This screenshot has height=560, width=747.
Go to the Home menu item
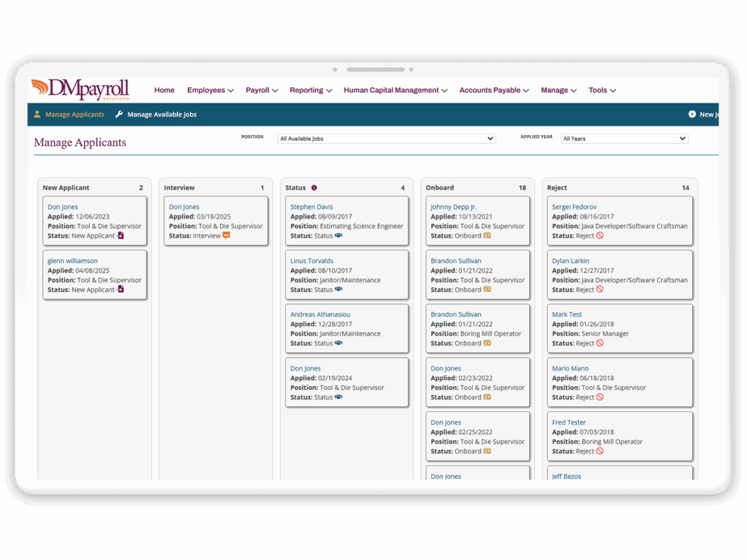click(164, 90)
